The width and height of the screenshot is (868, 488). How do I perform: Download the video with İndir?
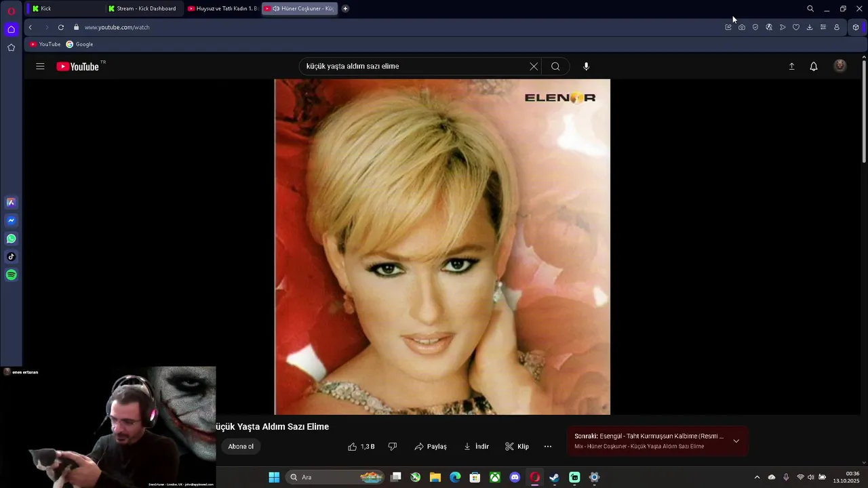click(x=476, y=447)
